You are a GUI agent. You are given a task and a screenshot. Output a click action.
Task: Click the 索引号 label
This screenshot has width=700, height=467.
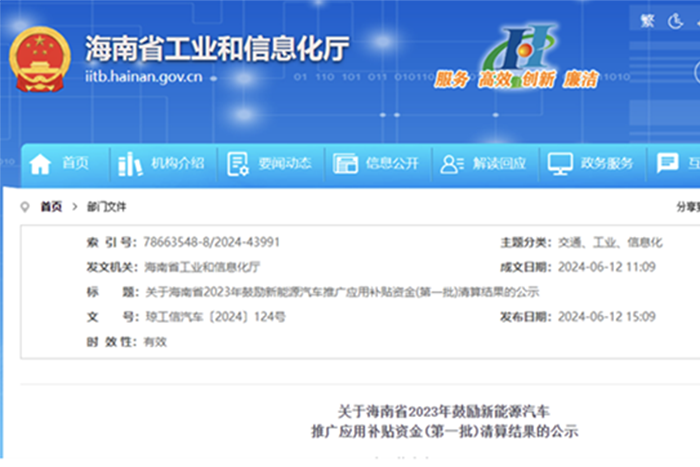pos(112,242)
